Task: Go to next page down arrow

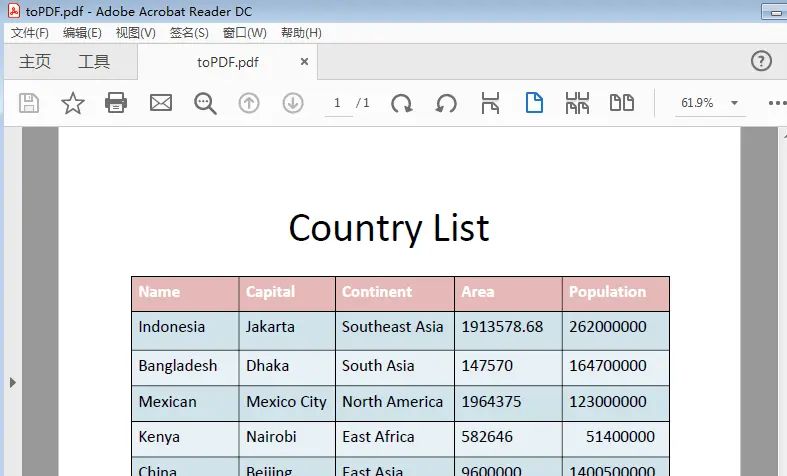Action: tap(293, 103)
